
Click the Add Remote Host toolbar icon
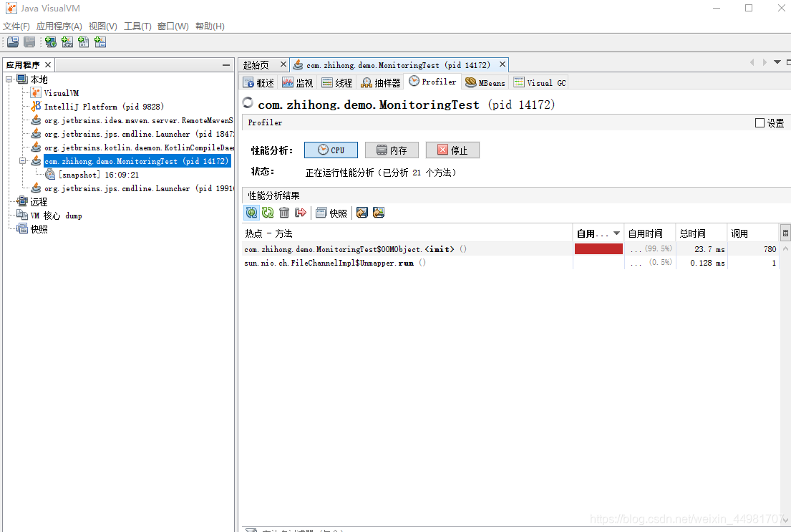pyautogui.click(x=51, y=42)
